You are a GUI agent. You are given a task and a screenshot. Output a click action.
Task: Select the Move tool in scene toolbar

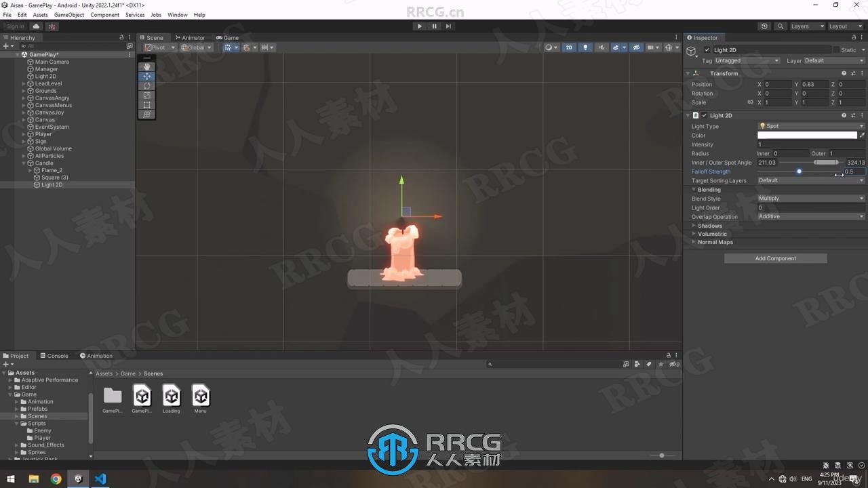(146, 77)
